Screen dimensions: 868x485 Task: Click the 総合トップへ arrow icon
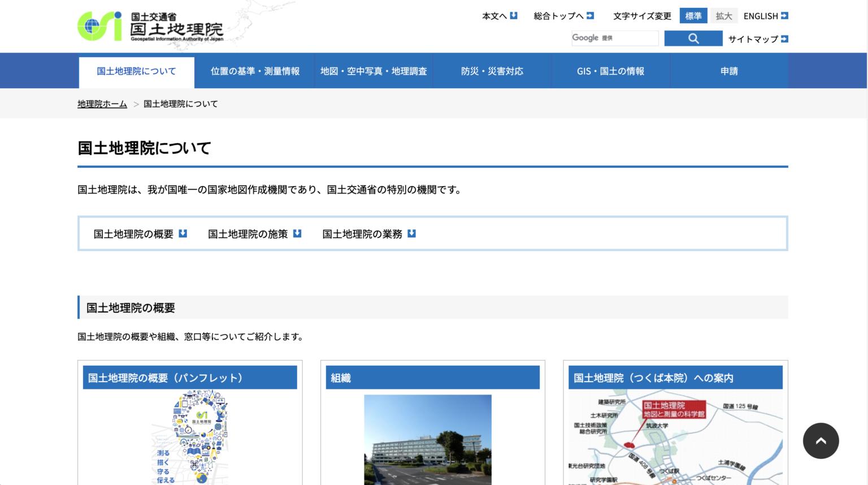(x=591, y=15)
